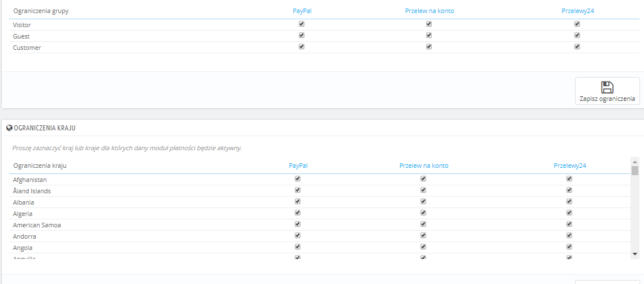Click the Ograniczenia grupy column header
Image resolution: width=644 pixels, height=284 pixels.
pyautogui.click(x=41, y=11)
